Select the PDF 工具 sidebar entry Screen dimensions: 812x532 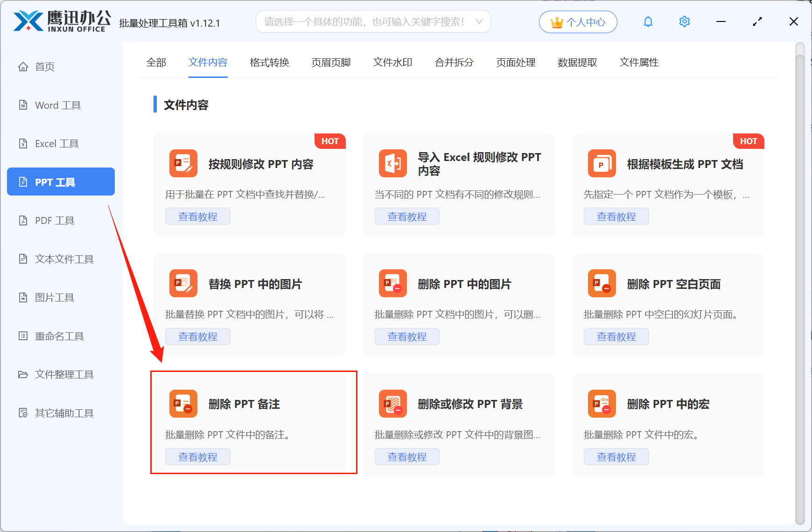55,220
